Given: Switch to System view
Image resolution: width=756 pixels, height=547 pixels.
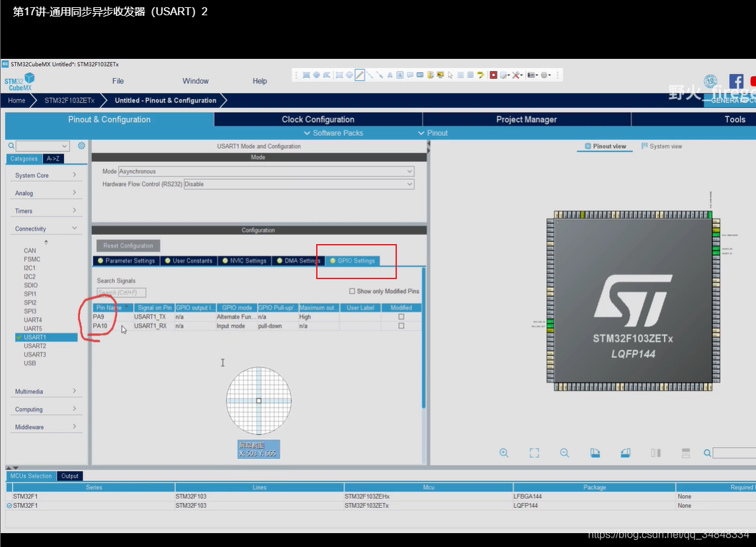Looking at the screenshot, I should tap(661, 147).
